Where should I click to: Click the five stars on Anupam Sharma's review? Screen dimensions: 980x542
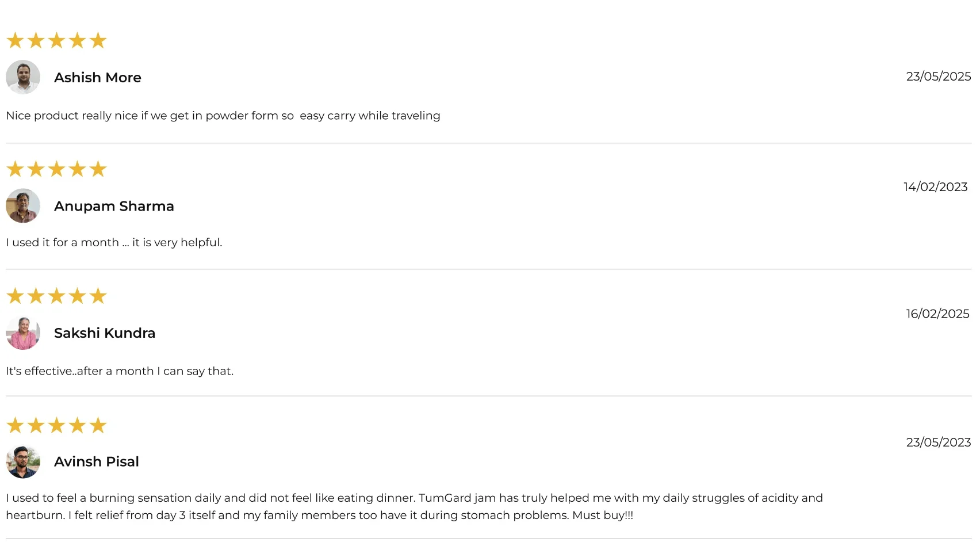pos(56,169)
